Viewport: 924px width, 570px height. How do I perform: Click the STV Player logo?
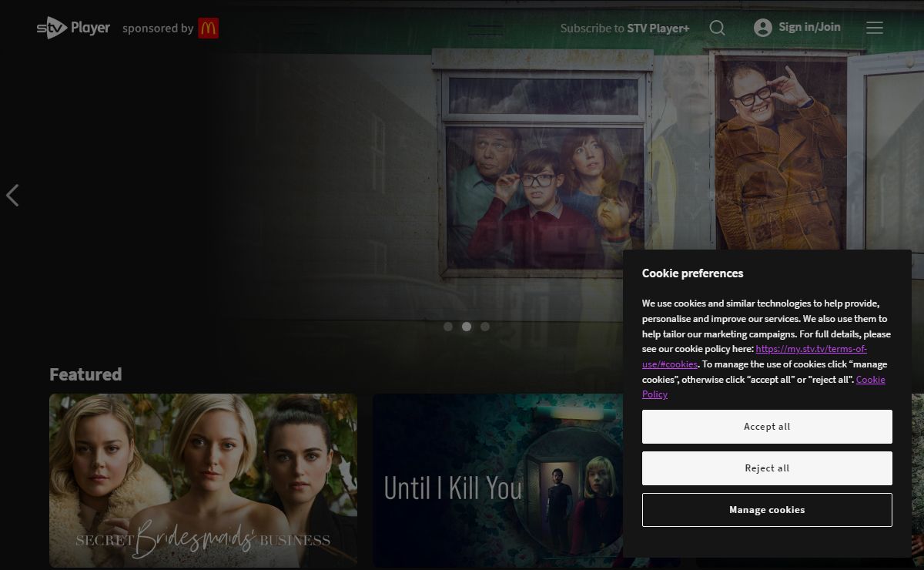point(74,28)
